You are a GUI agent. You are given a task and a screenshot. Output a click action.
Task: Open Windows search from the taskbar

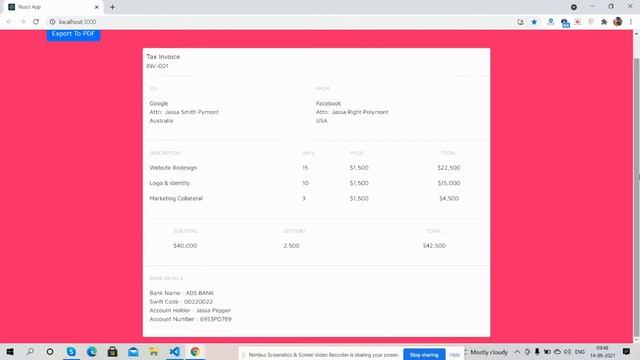pyautogui.click(x=30, y=351)
